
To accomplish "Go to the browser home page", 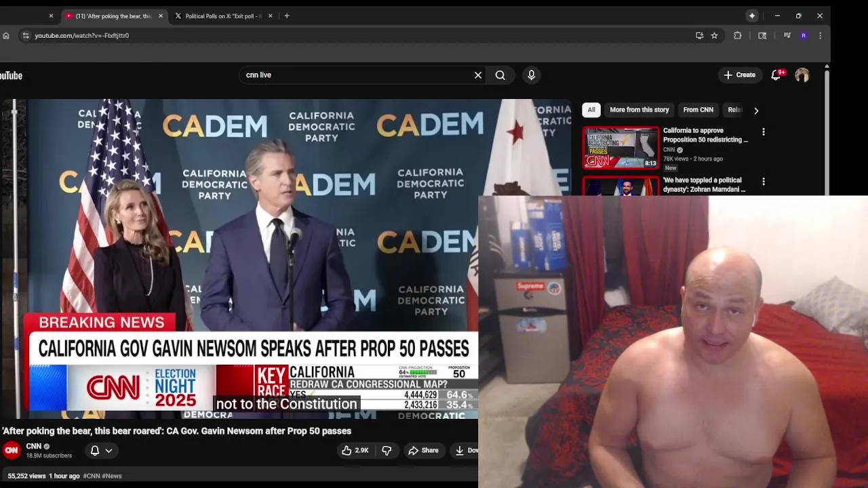I will [6, 35].
